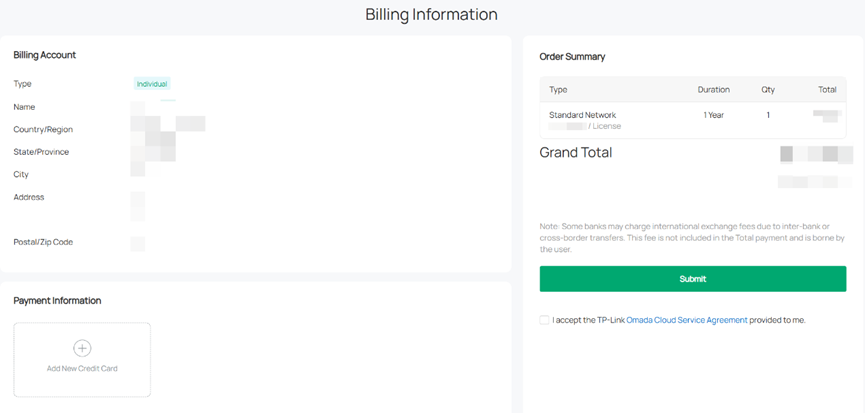Click the Duration column header
Screen dimensions: 865x413
point(713,90)
